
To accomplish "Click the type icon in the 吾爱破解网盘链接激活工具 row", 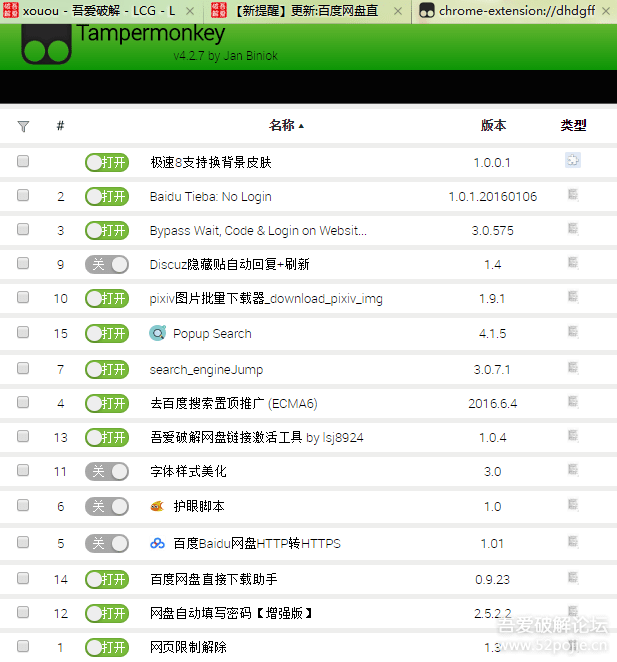I will click(x=573, y=436).
